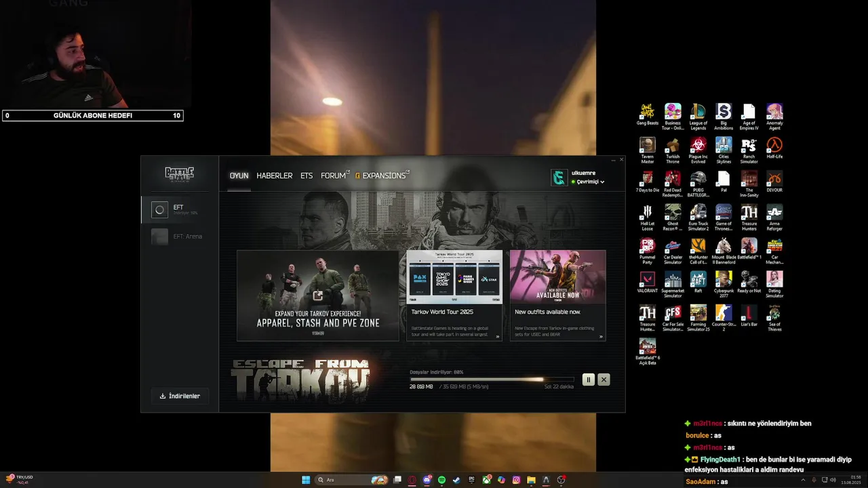Open the New outfits available now card
Viewport: 868px width, 488px height.
[557, 296]
